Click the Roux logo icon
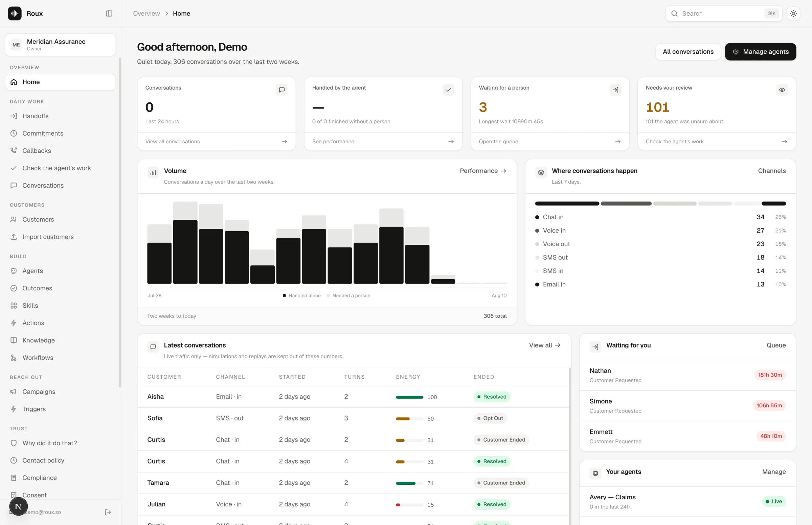812x525 pixels. click(15, 13)
